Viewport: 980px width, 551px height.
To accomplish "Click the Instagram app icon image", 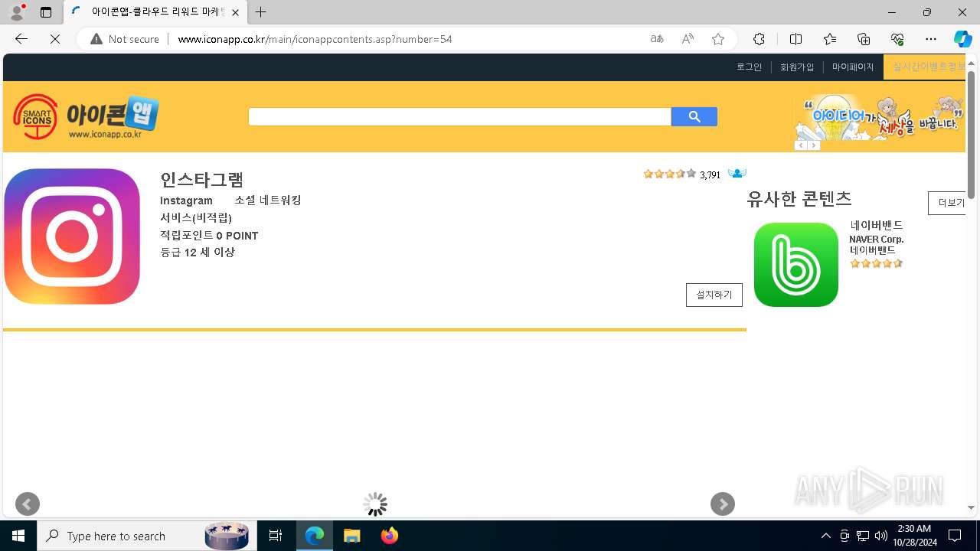I will (x=72, y=236).
